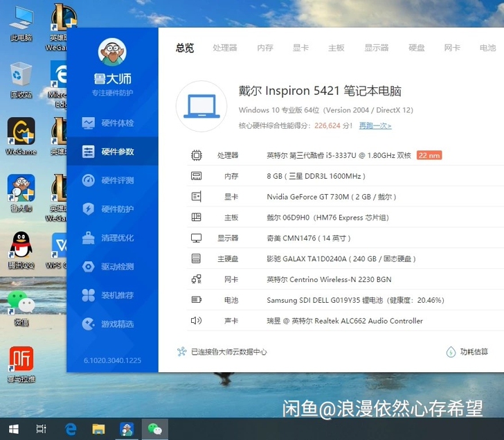Open 硬件体检 in the sidebar
The height and width of the screenshot is (440, 504).
pos(112,123)
